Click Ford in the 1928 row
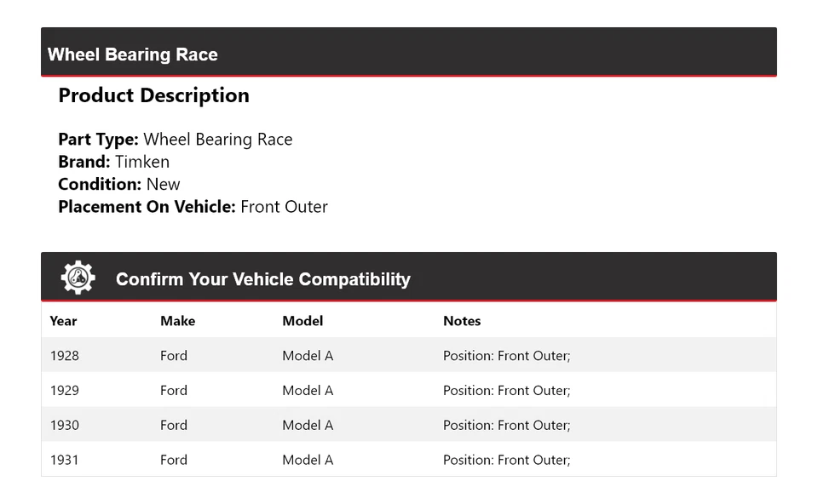818x504 pixels. [x=174, y=356]
